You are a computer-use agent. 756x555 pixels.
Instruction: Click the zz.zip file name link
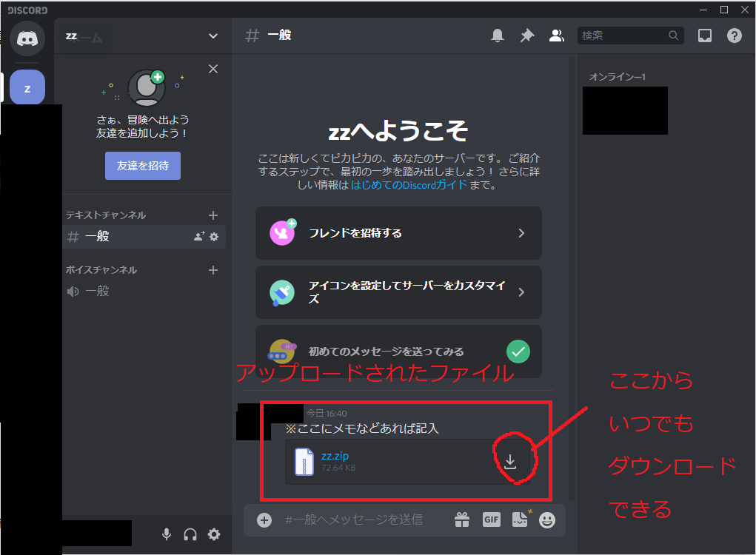click(335, 456)
